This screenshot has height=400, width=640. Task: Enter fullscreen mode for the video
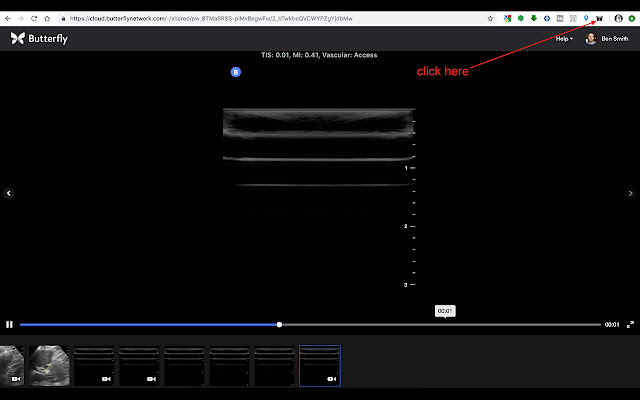pos(630,324)
